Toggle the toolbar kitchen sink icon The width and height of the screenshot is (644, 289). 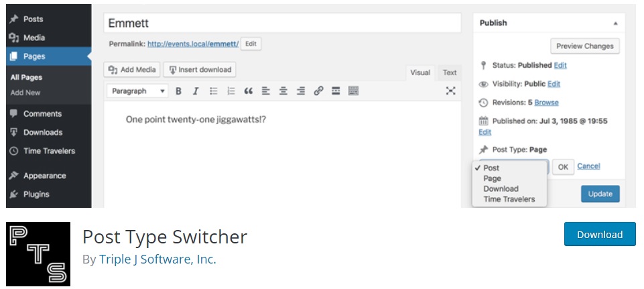pyautogui.click(x=353, y=91)
